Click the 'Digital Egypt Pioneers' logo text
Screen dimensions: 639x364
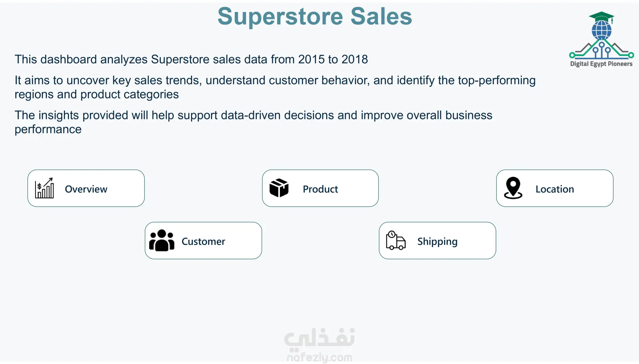click(x=601, y=64)
